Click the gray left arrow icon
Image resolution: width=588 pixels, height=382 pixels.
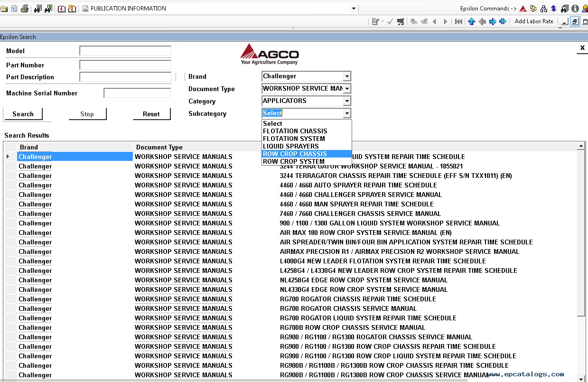[482, 21]
